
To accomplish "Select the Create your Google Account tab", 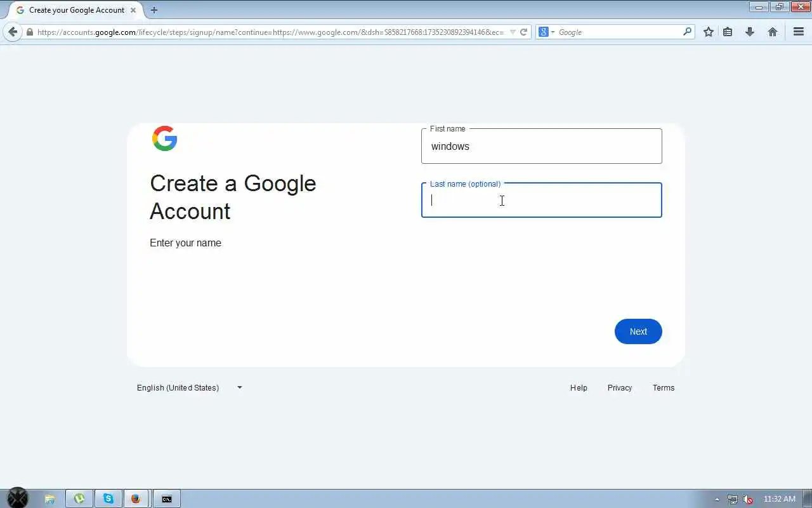I will [75, 10].
